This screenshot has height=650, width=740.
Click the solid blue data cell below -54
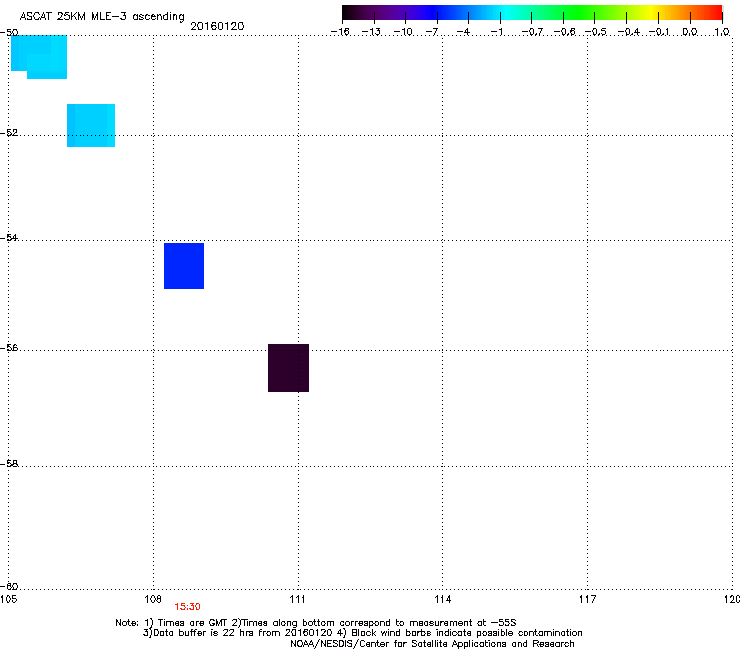(184, 266)
